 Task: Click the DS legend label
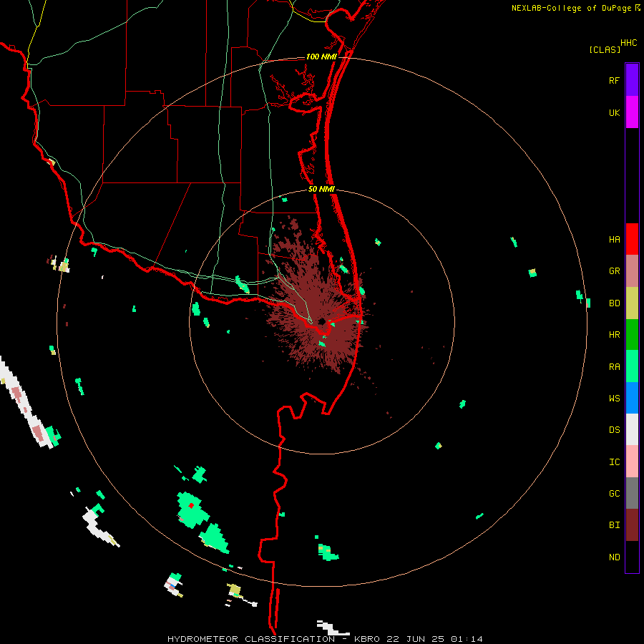click(x=614, y=430)
